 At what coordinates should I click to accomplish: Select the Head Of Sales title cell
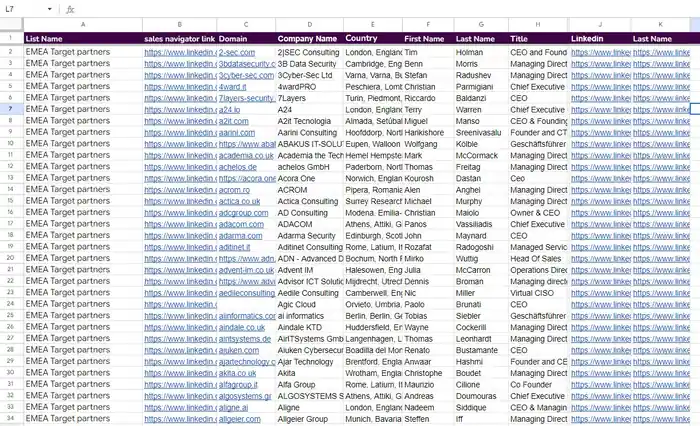tap(538, 259)
